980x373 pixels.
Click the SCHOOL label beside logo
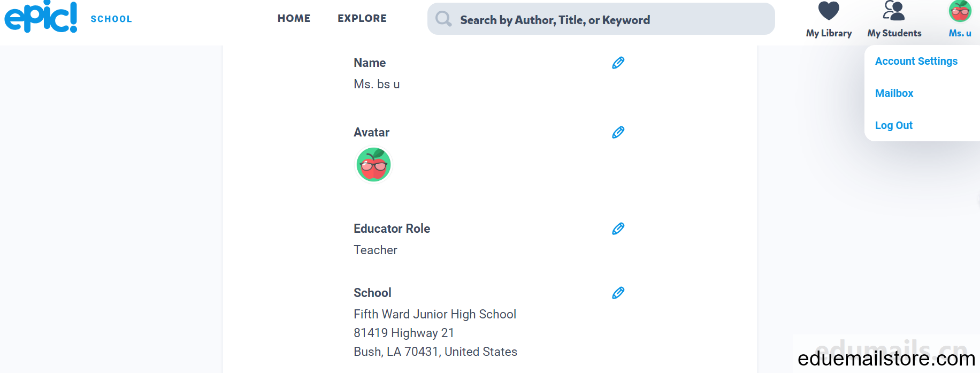[111, 19]
